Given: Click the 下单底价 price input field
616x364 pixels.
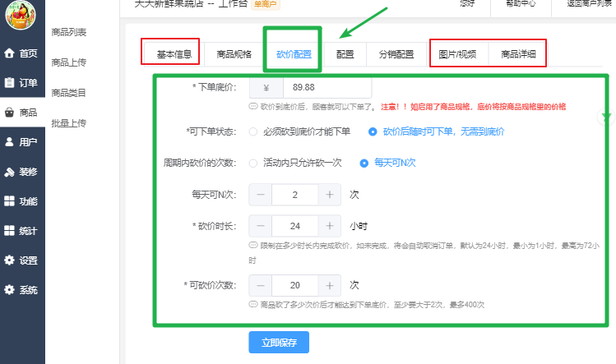Looking at the screenshot, I should (327, 87).
